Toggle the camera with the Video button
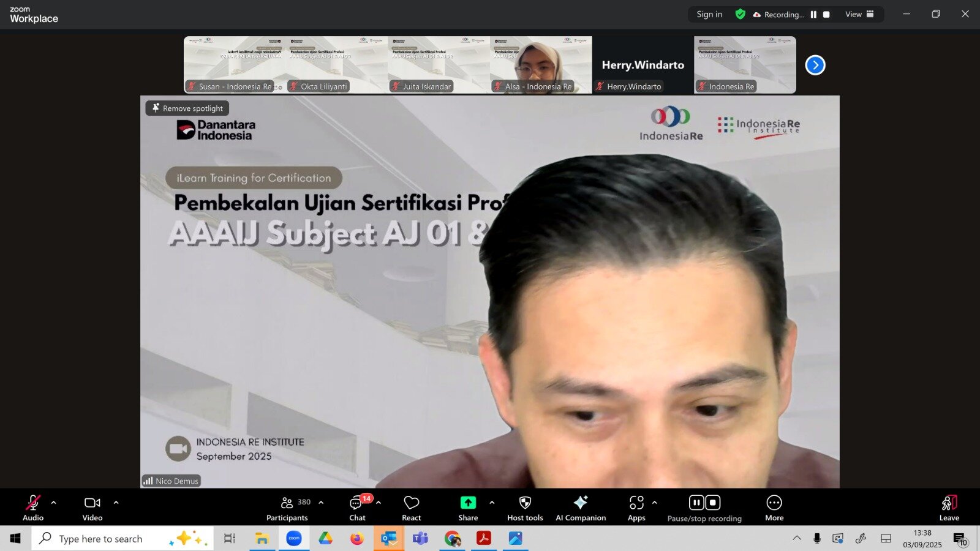This screenshot has height=551, width=980. (92, 507)
